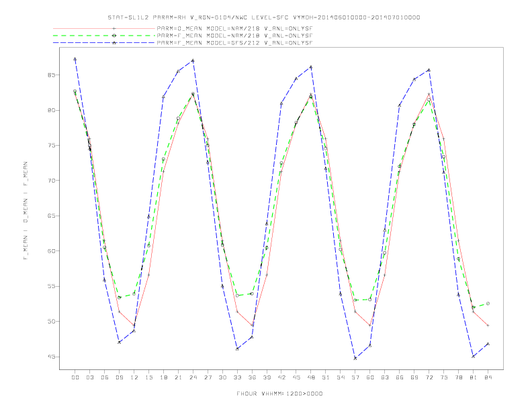Image resolution: width=532 pixels, height=411 pixels.
Task: Click x-axis tick label 24
Action: pyautogui.click(x=193, y=377)
